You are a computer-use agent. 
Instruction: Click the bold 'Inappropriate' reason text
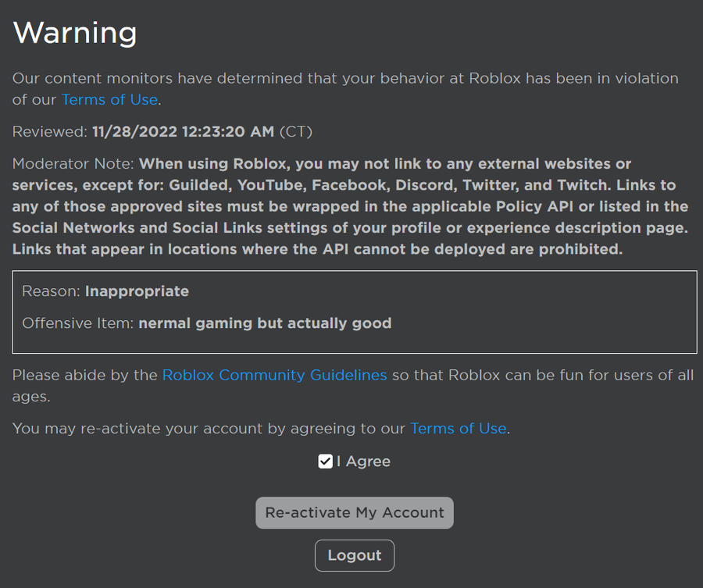(x=137, y=292)
